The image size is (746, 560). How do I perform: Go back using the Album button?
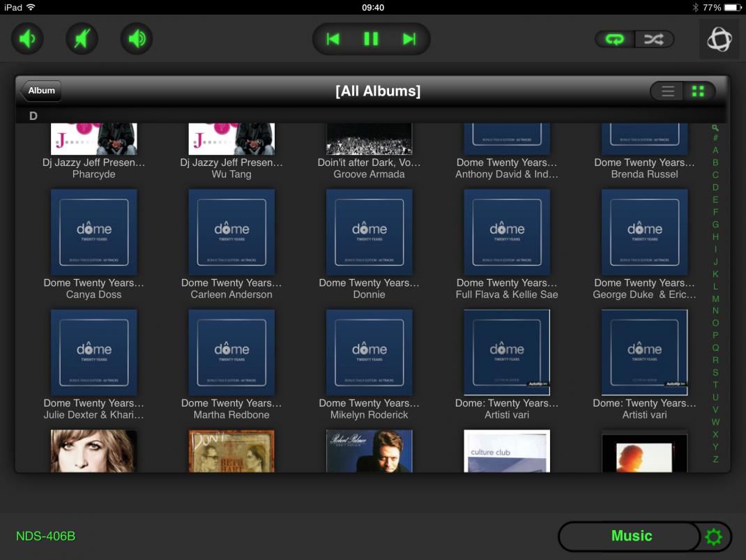(x=41, y=91)
